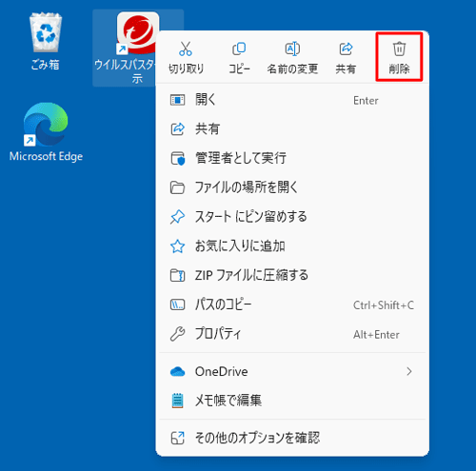Select 管理者として実行 menu entry
The height and width of the screenshot is (471, 476).
click(292, 158)
